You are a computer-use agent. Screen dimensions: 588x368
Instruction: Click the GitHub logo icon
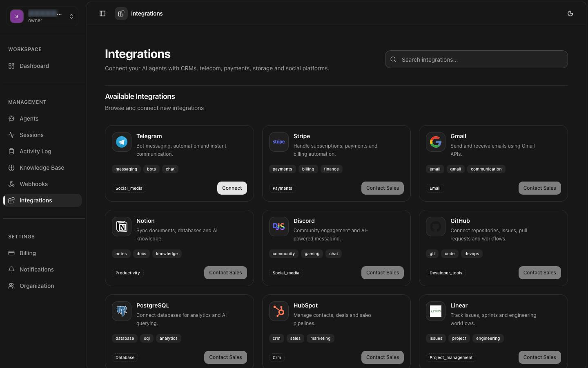(x=436, y=227)
